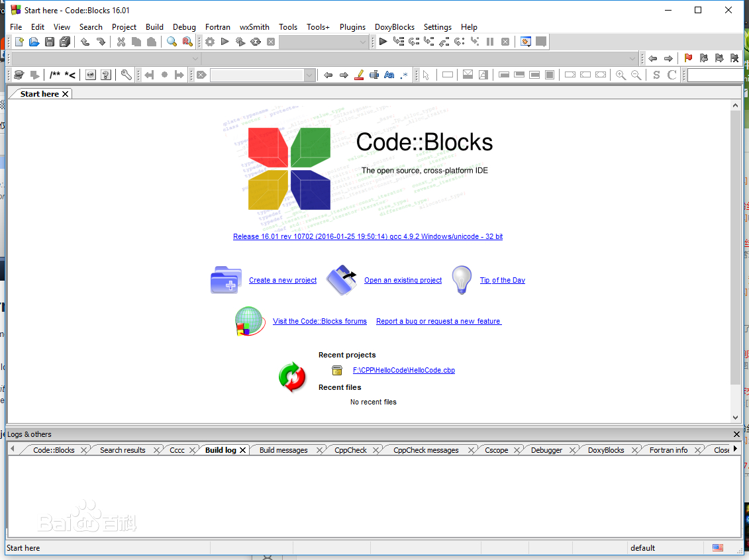The image size is (749, 560).
Task: Open the Debug menu
Action: coord(184,27)
